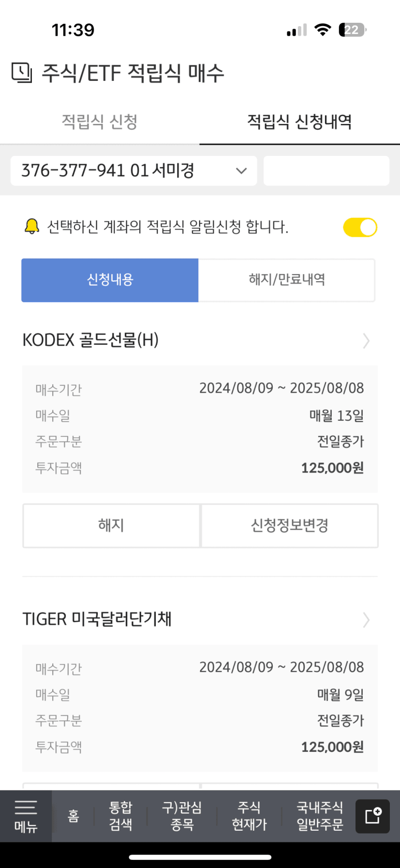Tap the empty field beside account selector
This screenshot has height=868, width=400.
326,170
